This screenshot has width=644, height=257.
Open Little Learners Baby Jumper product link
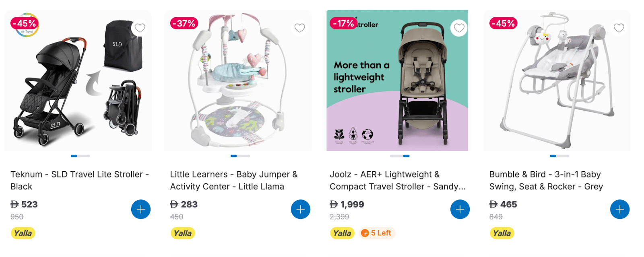coord(233,180)
